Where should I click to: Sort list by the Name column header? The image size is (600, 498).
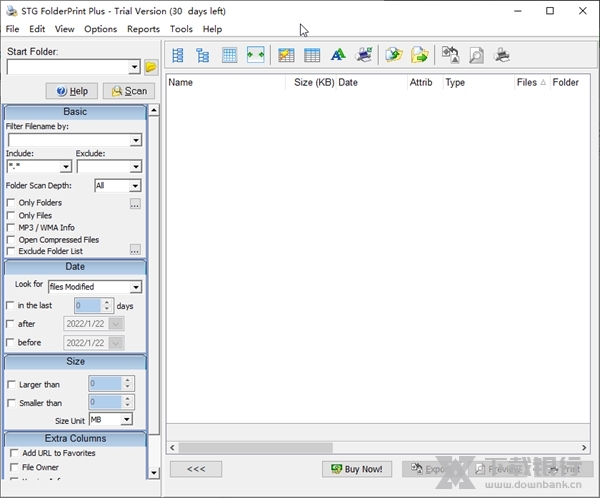click(x=226, y=82)
